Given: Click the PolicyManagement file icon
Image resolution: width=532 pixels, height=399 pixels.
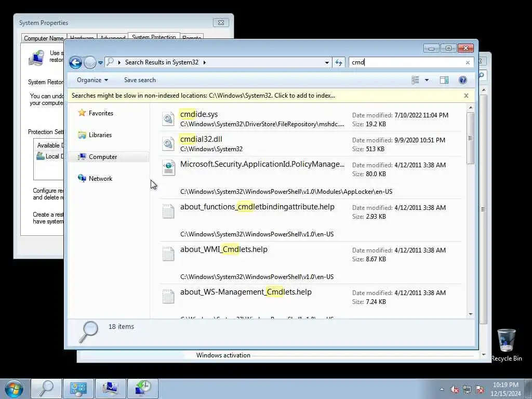Looking at the screenshot, I should (x=169, y=168).
